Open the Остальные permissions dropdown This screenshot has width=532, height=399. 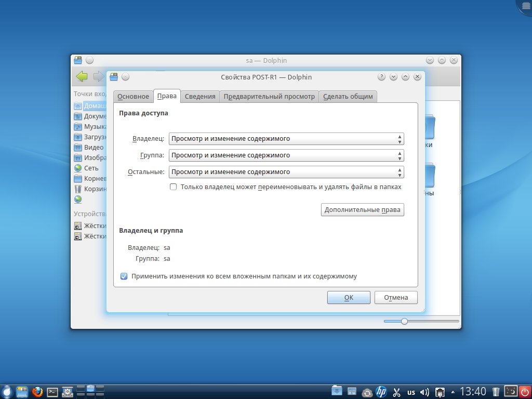286,172
